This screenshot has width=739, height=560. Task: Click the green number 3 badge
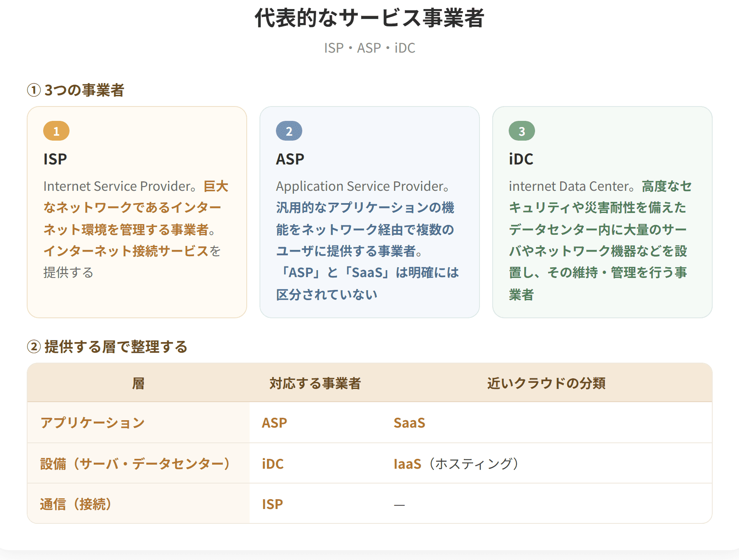click(x=522, y=131)
